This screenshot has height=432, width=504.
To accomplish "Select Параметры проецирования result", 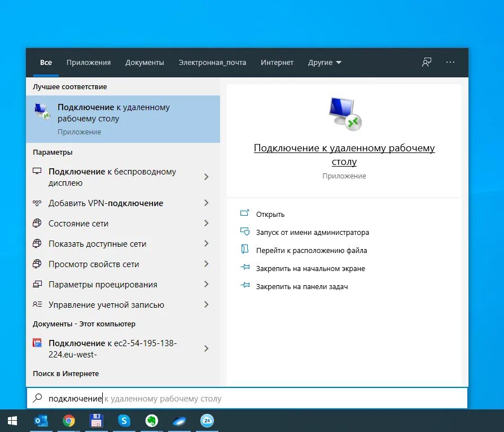I will pyautogui.click(x=123, y=284).
